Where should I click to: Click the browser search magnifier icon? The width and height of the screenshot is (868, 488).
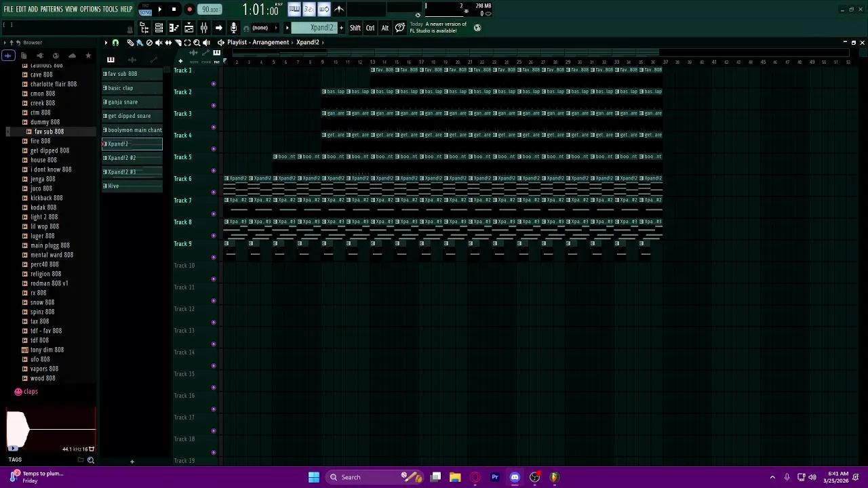[91, 460]
